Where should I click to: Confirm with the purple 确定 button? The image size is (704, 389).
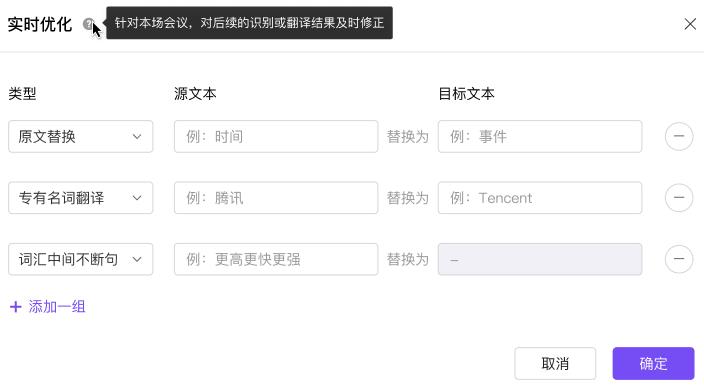pos(654,363)
